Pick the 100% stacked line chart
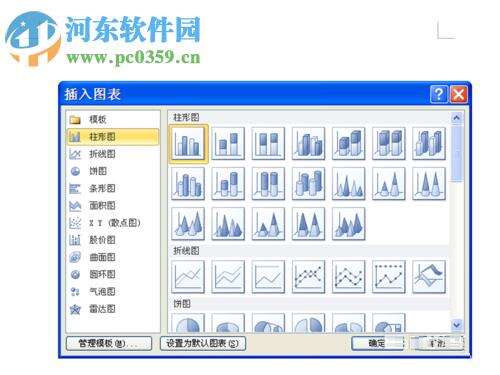 click(x=268, y=277)
